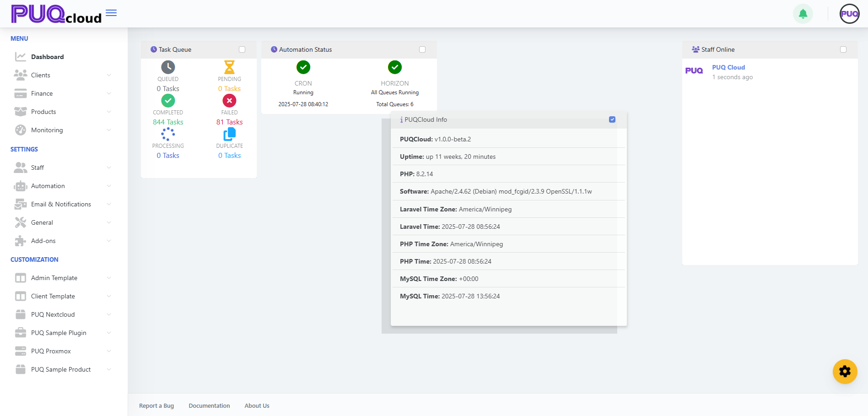Click the Failed red cross icon
Screen dimensions: 868x416
click(229, 101)
